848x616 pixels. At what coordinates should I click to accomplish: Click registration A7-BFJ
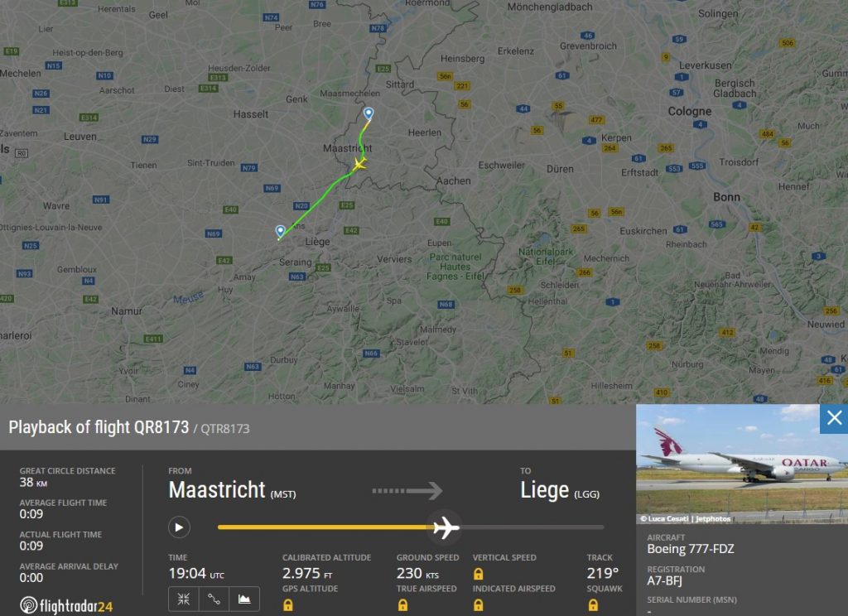664,581
